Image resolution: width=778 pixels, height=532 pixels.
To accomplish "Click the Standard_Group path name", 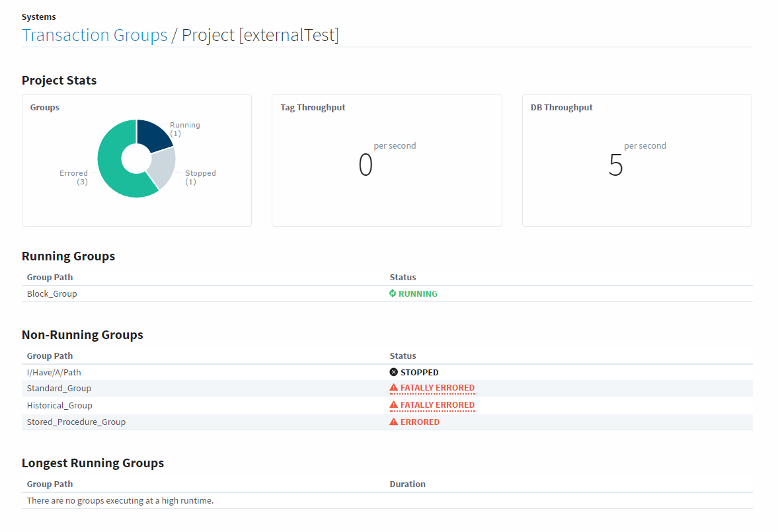I will (59, 388).
